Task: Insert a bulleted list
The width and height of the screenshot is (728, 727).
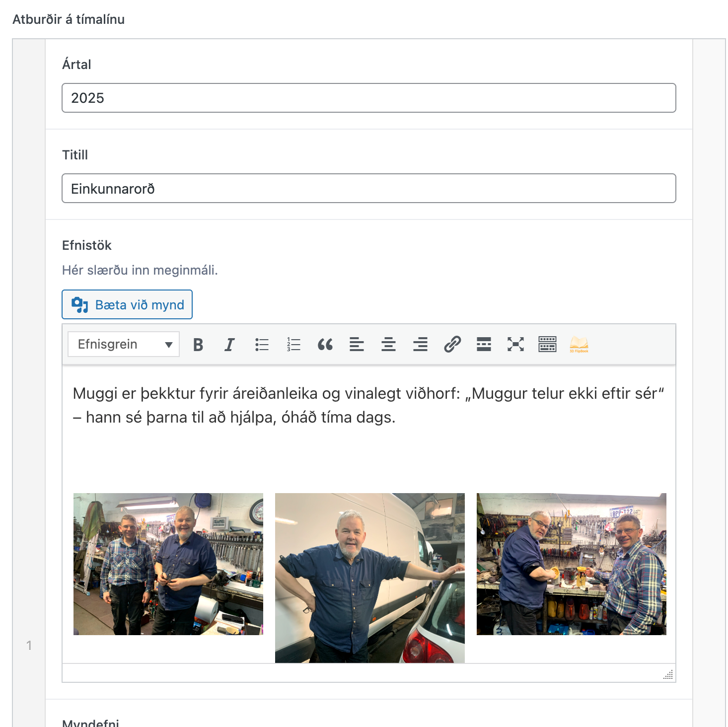Action: [x=262, y=344]
